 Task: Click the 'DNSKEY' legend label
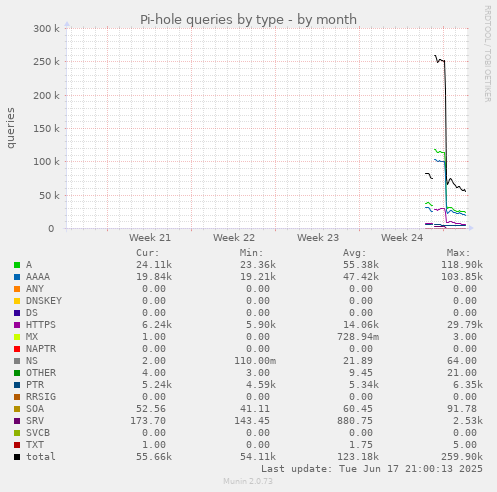point(44,301)
